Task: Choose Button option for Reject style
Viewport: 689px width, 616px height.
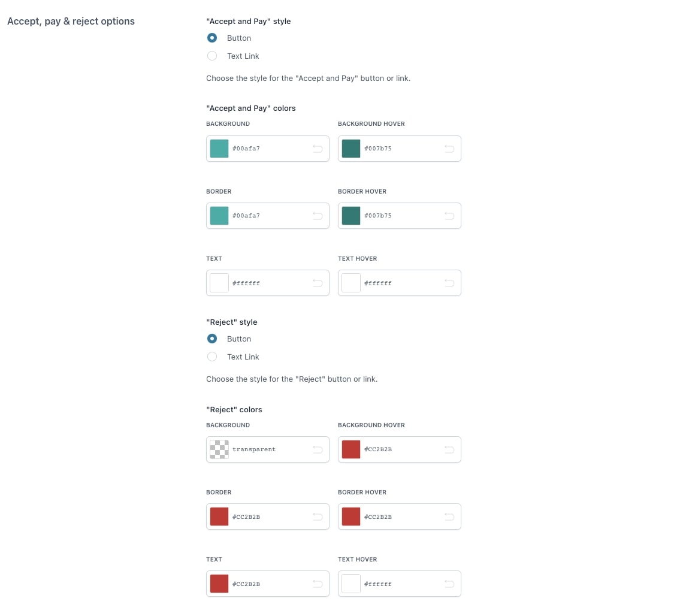Action: (x=212, y=339)
